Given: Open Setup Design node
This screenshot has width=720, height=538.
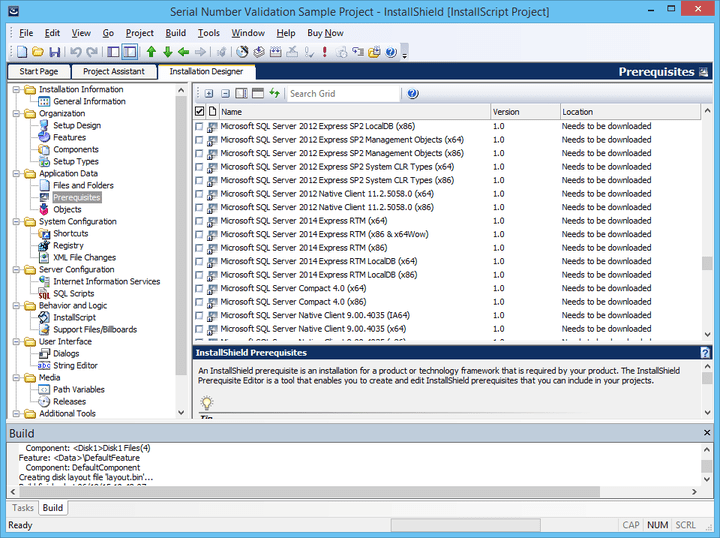Looking at the screenshot, I should click(77, 125).
